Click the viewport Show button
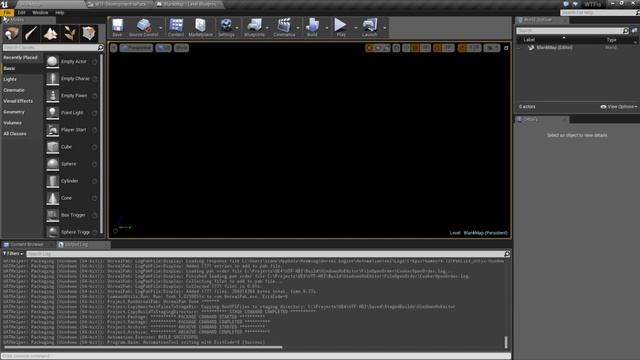 (181, 48)
